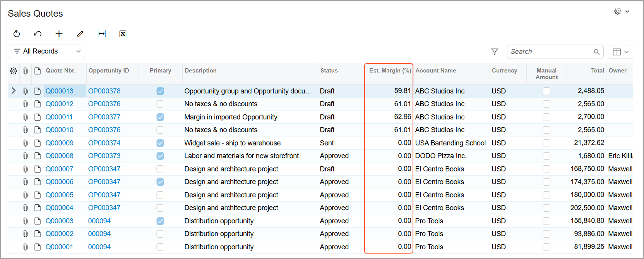Select the DODO Pizza Inc. account cell
Image resolution: width=644 pixels, height=259 pixels.
pos(451,156)
